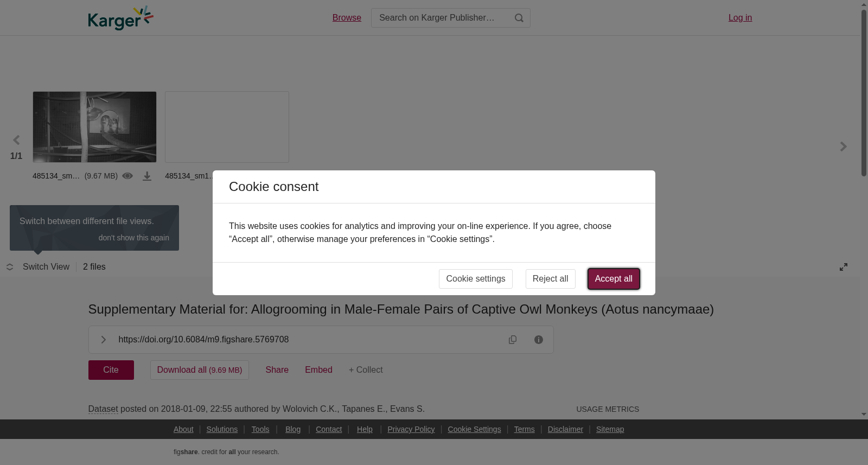Open Terms footer link
Image resolution: width=868 pixels, height=465 pixels.
click(x=524, y=429)
